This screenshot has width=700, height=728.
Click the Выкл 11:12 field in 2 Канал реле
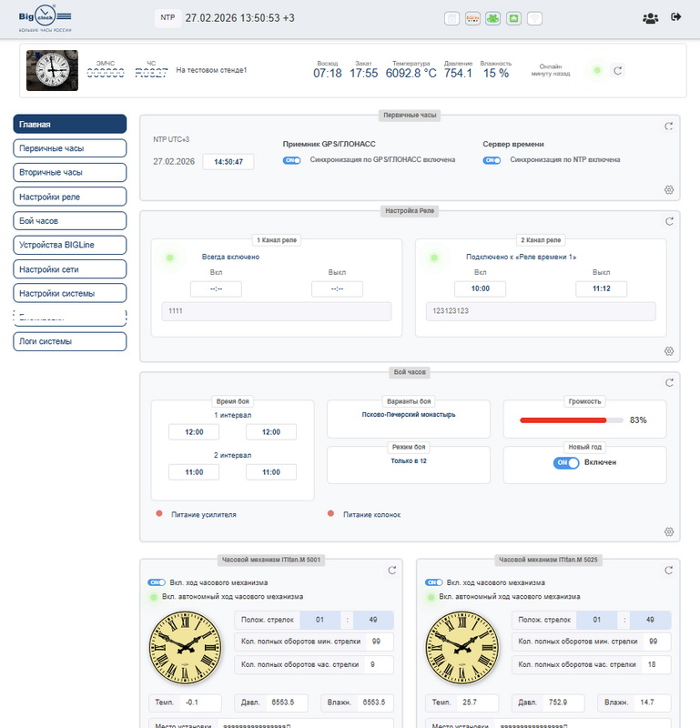pyautogui.click(x=601, y=288)
